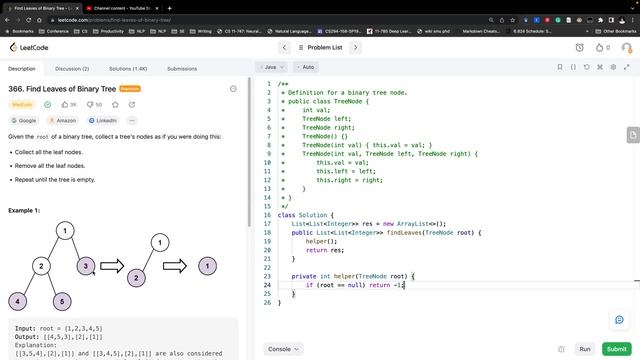640x360 pixels.
Task: Submit the solution
Action: tap(616, 349)
